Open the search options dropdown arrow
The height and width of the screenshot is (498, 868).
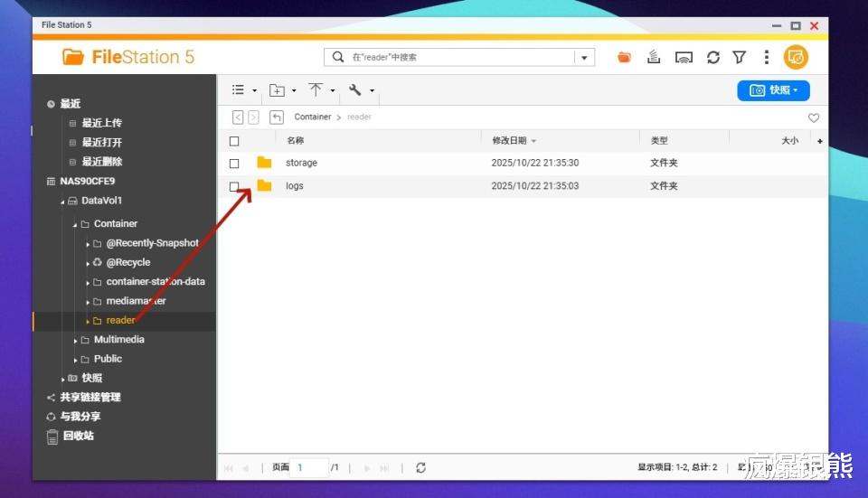tap(584, 58)
